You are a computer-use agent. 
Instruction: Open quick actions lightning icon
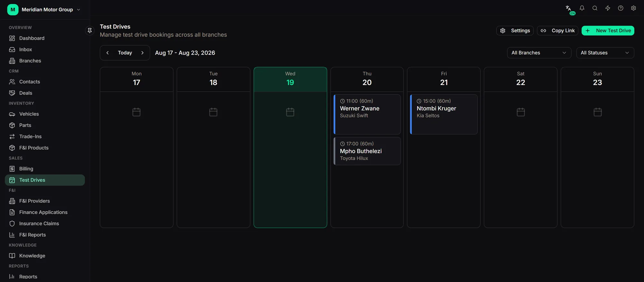coord(608,8)
